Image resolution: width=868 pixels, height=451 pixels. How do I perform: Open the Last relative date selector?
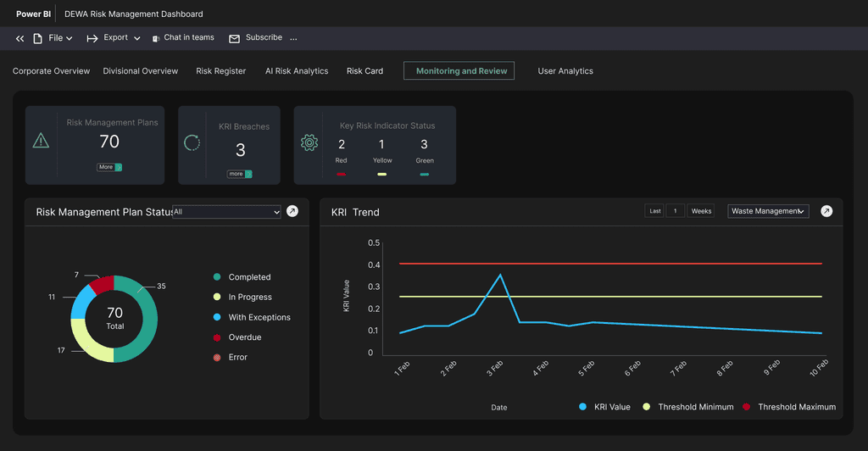click(654, 211)
